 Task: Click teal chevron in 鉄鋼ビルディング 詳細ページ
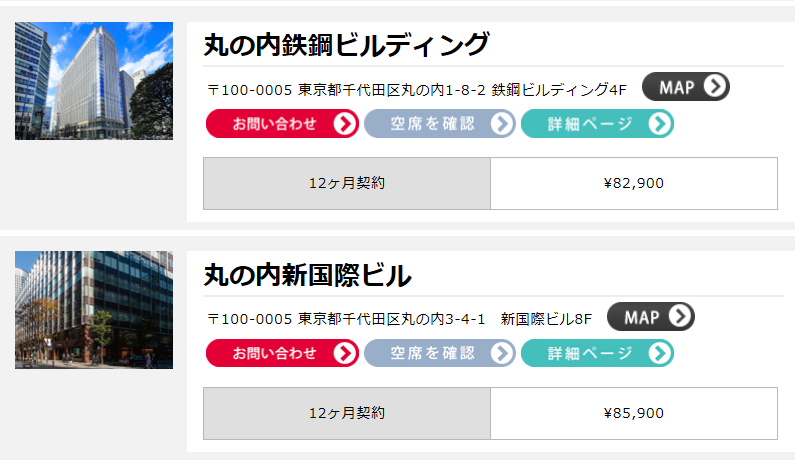click(660, 124)
